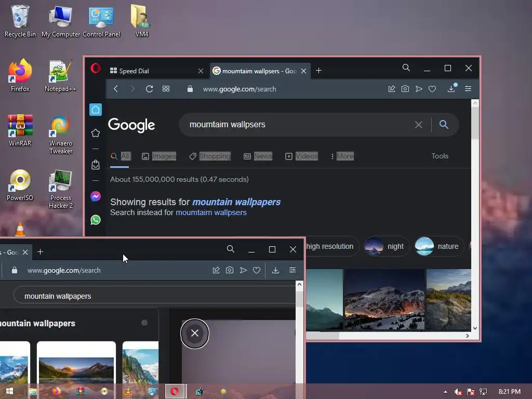Image resolution: width=532 pixels, height=399 pixels.
Task: Select the 'nature' suggestion chip
Action: coord(439,246)
